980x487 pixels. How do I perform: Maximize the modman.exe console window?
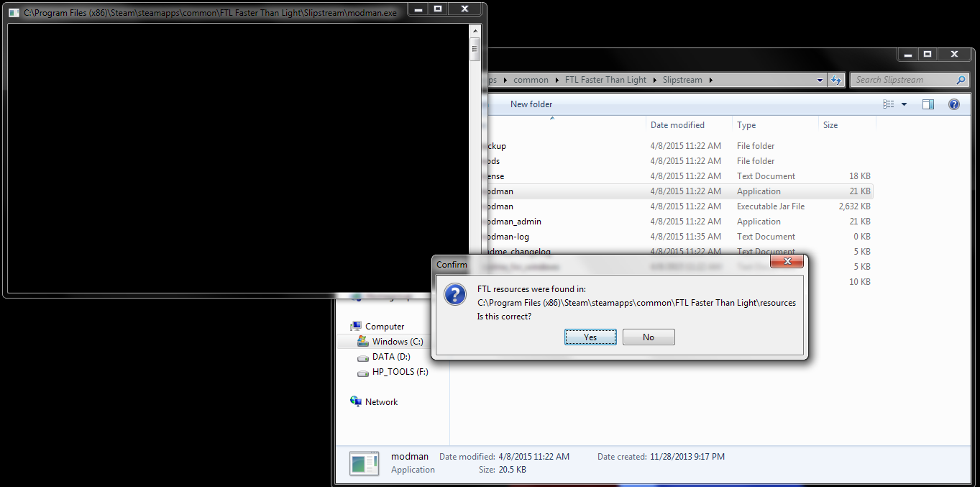pos(438,9)
